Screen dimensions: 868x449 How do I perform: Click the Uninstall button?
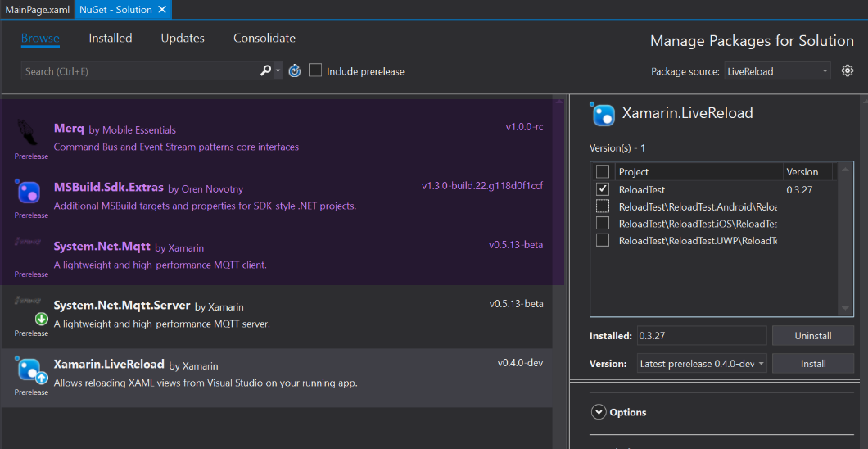click(x=812, y=335)
